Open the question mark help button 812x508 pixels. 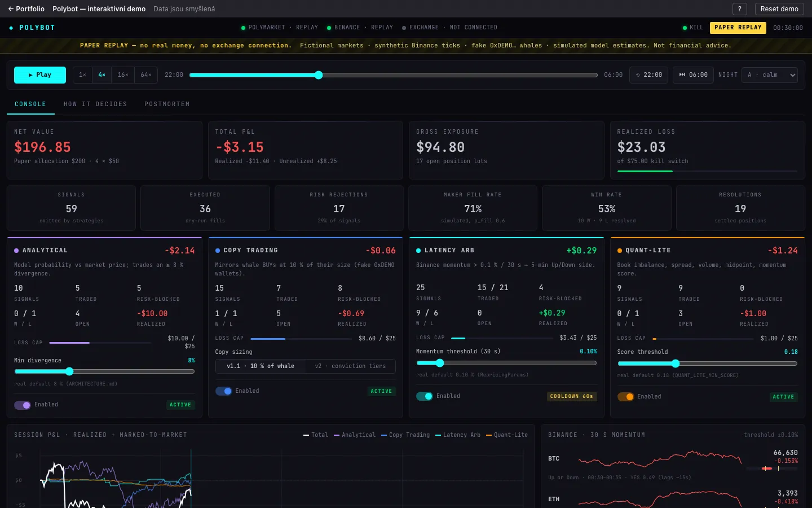pos(739,9)
